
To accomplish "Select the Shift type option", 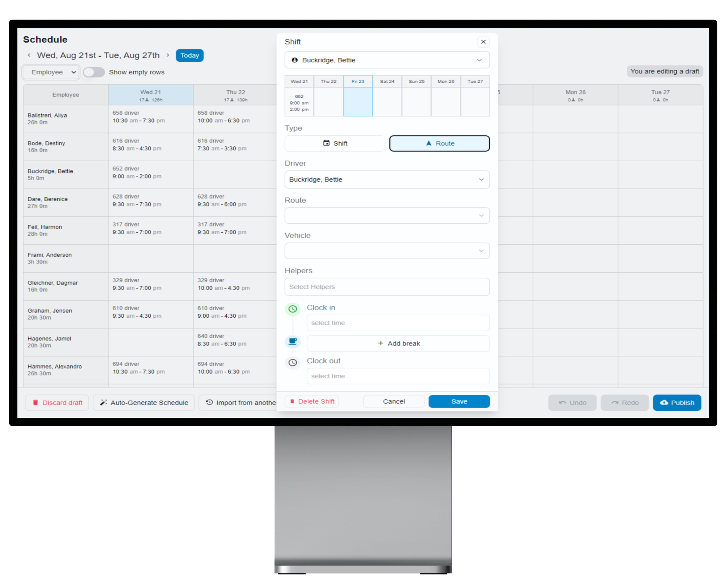I will click(x=335, y=143).
